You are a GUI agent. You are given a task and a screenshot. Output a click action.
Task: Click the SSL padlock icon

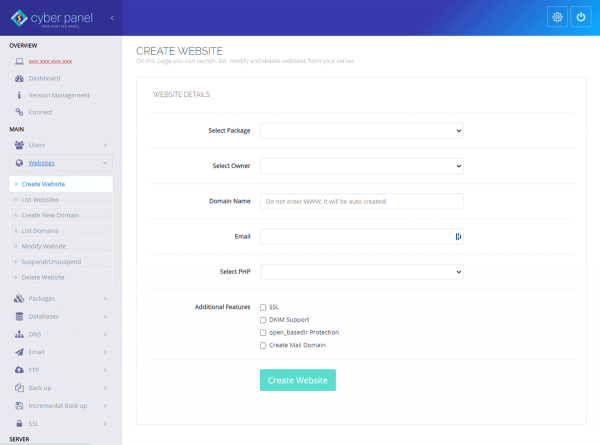click(19, 424)
